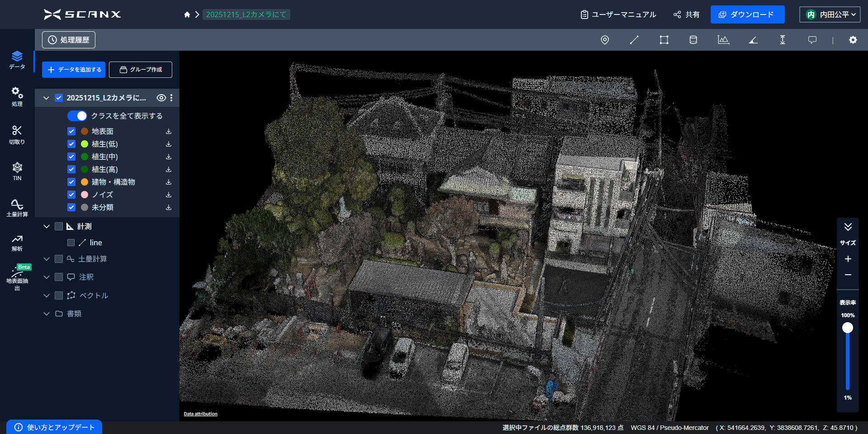This screenshot has width=868, height=434.
Task: Expand the 土量計算 group
Action: (x=46, y=259)
